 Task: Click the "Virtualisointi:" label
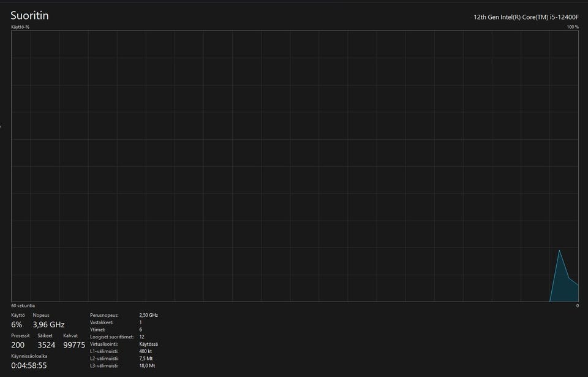104,344
